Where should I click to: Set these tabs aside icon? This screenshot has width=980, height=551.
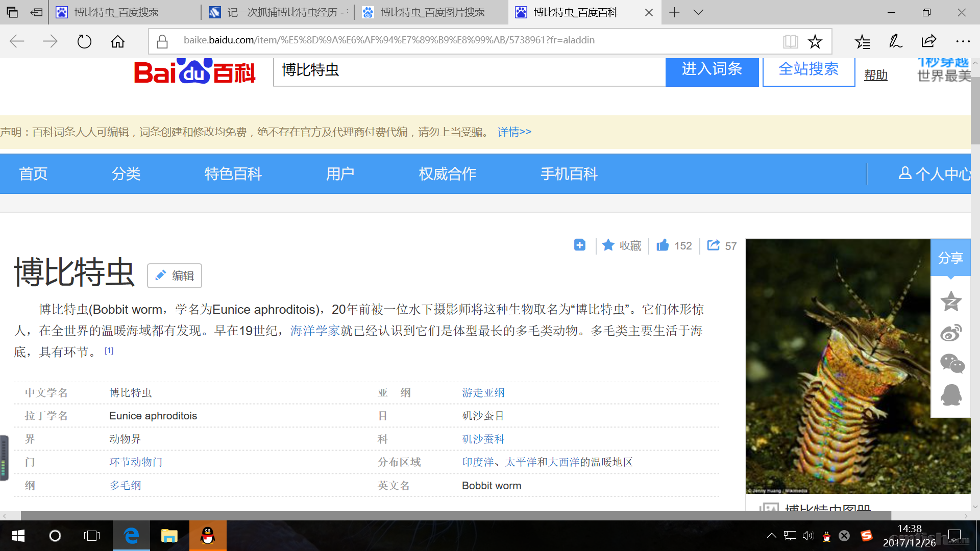tap(36, 12)
